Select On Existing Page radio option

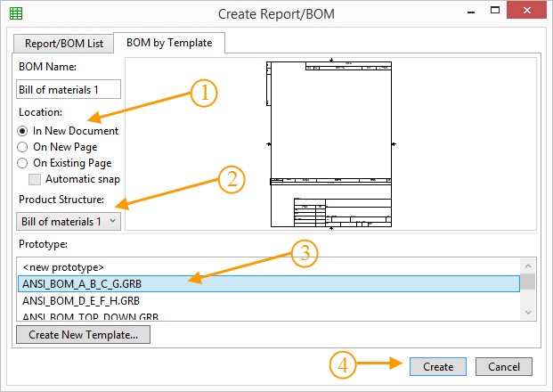tap(23, 163)
